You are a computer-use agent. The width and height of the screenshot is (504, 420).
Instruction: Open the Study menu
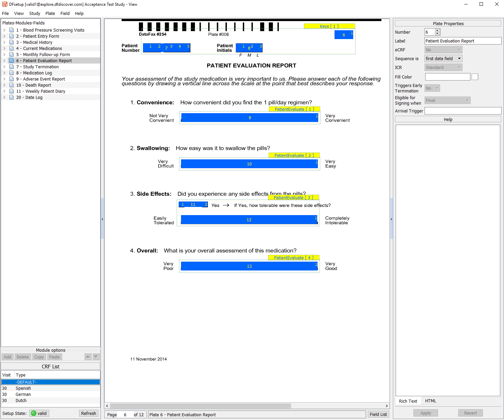coord(34,14)
